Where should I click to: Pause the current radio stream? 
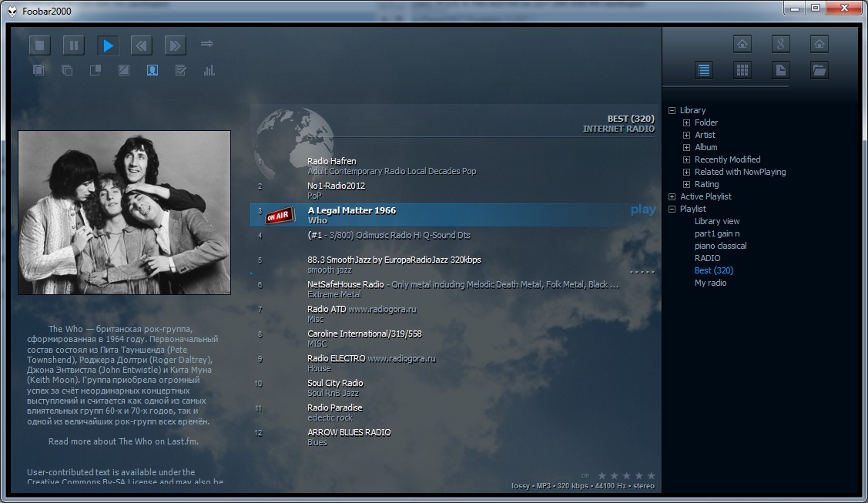point(74,45)
